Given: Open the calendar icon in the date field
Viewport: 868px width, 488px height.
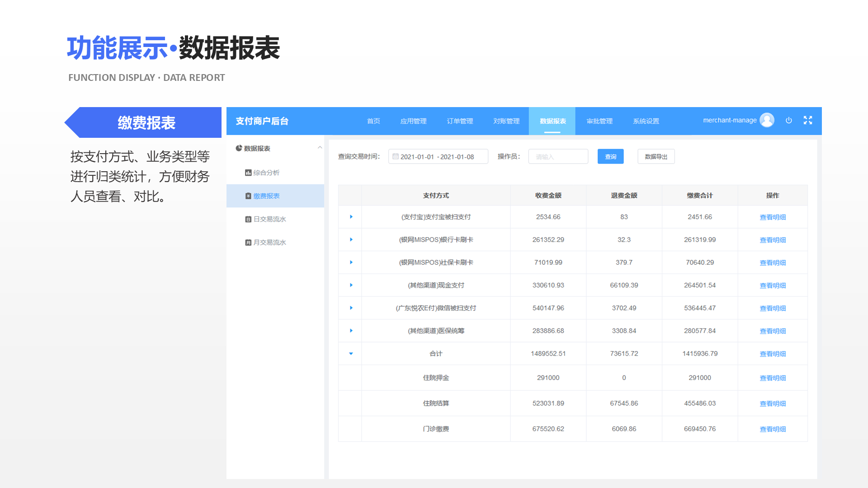Looking at the screenshot, I should pos(396,156).
